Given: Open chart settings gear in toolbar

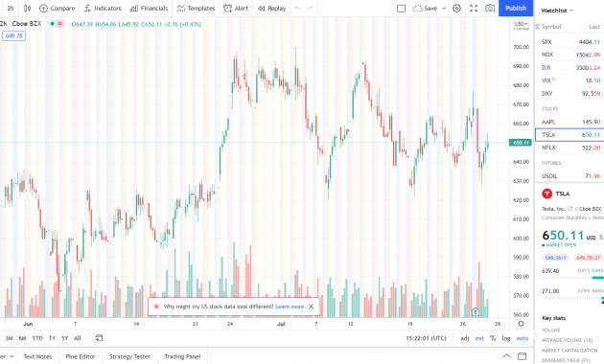Looking at the screenshot, I should tap(456, 8).
